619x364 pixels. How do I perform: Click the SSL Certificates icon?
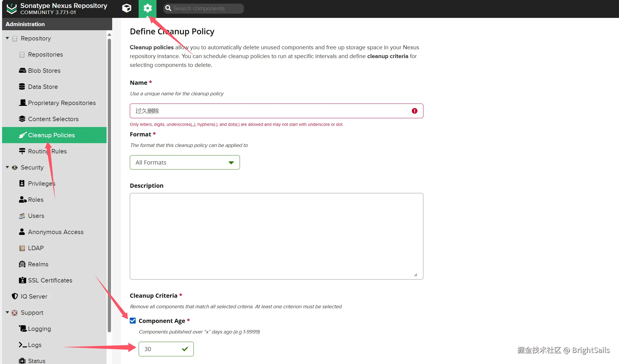[22, 280]
